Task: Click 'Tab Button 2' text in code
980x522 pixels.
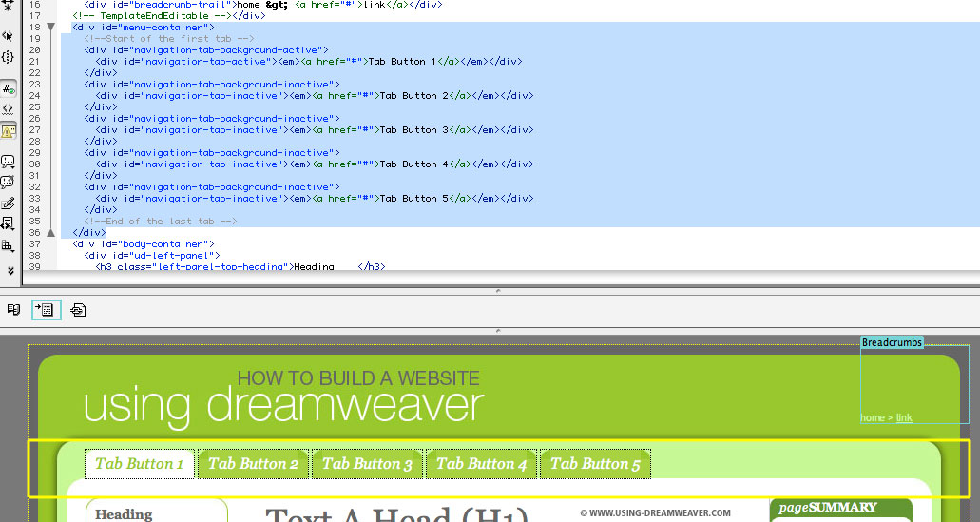Action: point(413,96)
